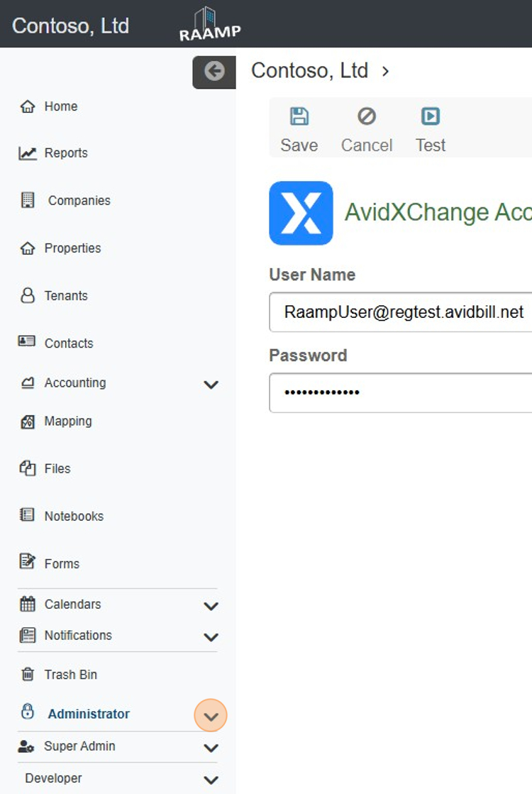The width and height of the screenshot is (532, 794).
Task: Click into the Password field
Action: point(400,393)
